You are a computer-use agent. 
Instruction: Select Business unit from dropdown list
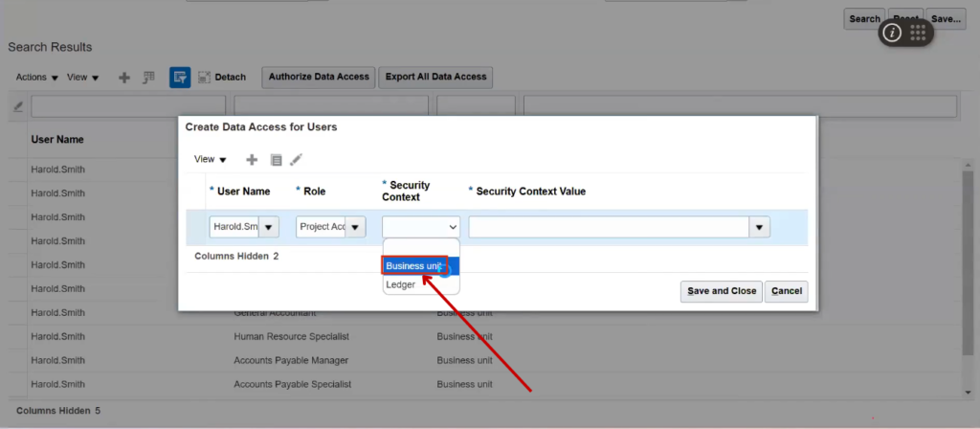413,265
